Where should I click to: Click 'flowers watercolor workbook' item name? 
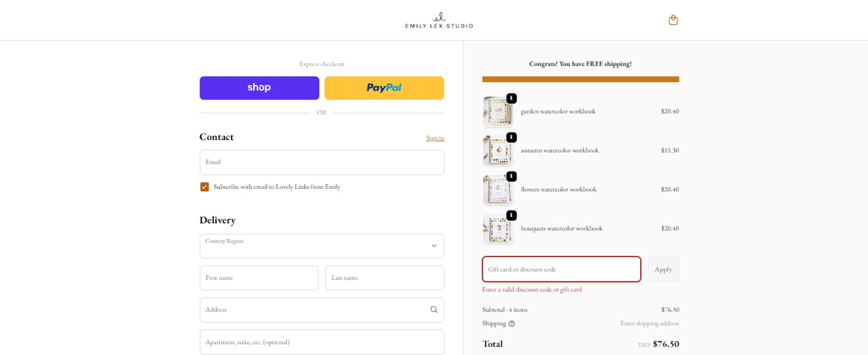(558, 189)
